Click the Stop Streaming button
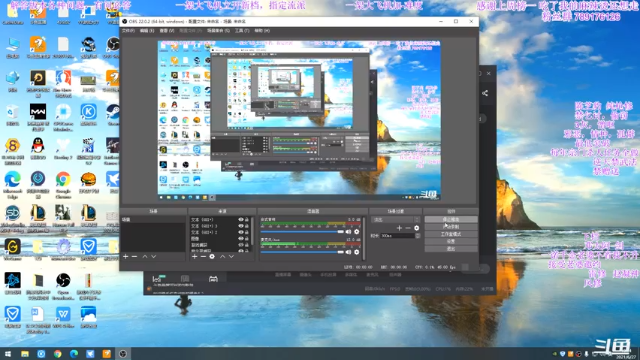Image resolution: width=640 pixels, height=360 pixels. click(x=451, y=219)
